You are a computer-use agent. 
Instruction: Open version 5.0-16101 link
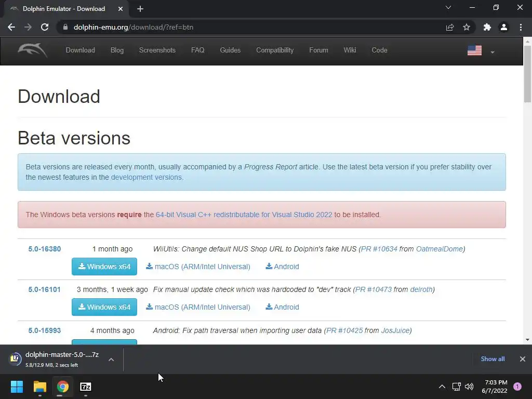click(x=45, y=290)
